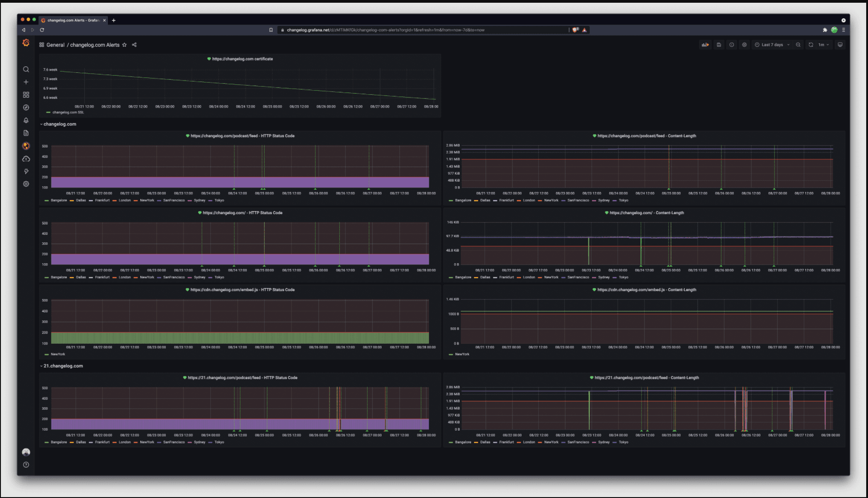Open the changelog.com certificate panel menu
This screenshot has width=868, height=498.
[x=242, y=59]
